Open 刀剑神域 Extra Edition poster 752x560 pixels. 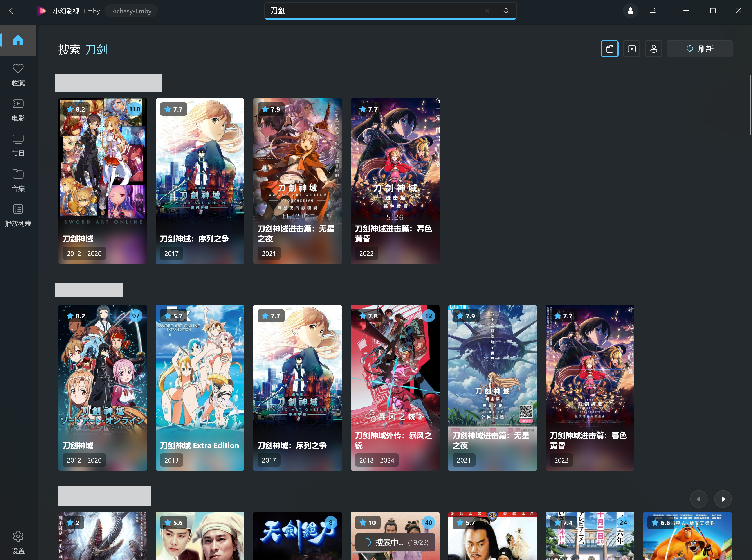pos(200,387)
